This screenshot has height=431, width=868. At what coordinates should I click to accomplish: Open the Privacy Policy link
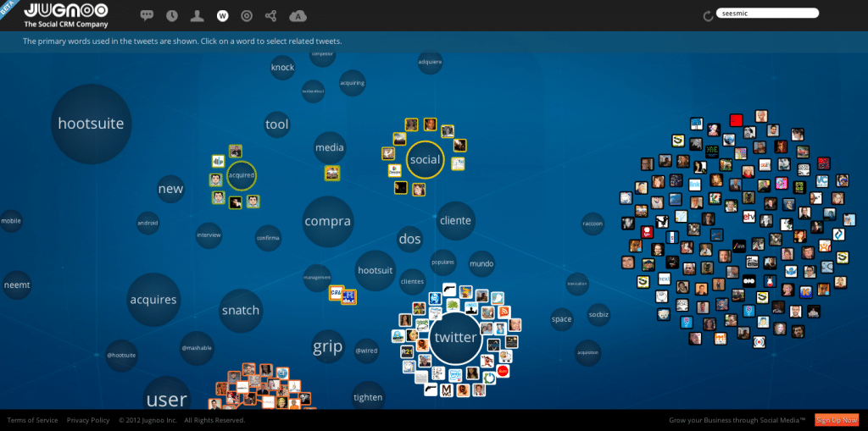point(88,420)
